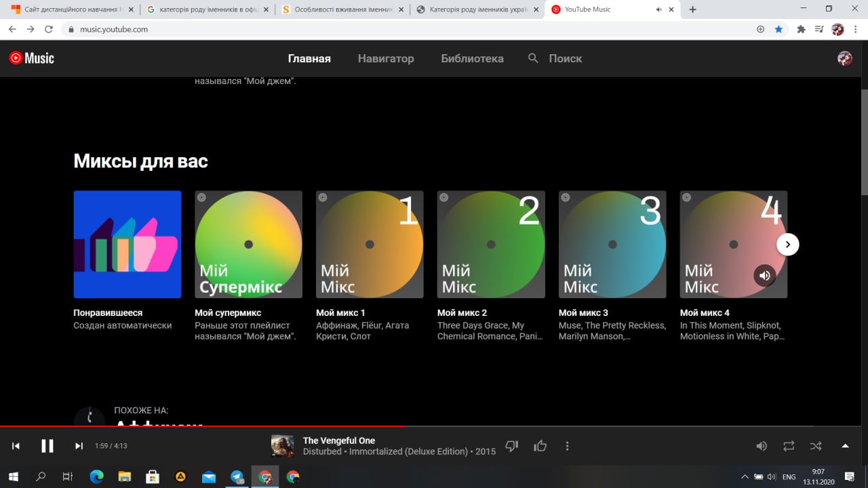868x488 pixels.
Task: Show hidden system tray icons
Action: point(745,477)
